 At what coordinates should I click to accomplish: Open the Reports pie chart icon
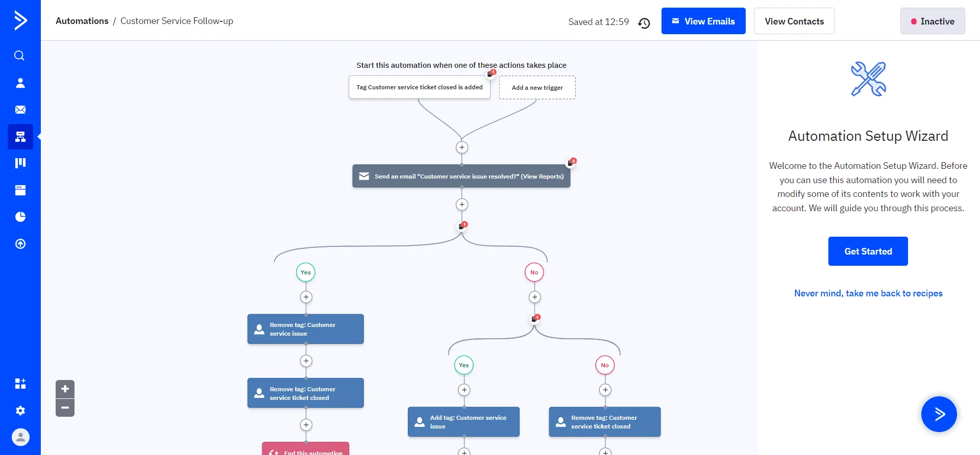click(20, 217)
